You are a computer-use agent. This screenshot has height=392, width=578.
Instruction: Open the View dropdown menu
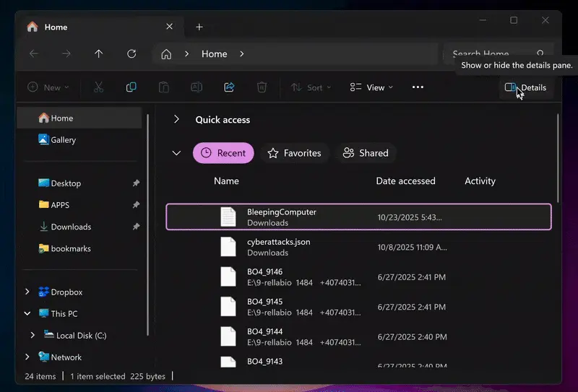coord(371,87)
